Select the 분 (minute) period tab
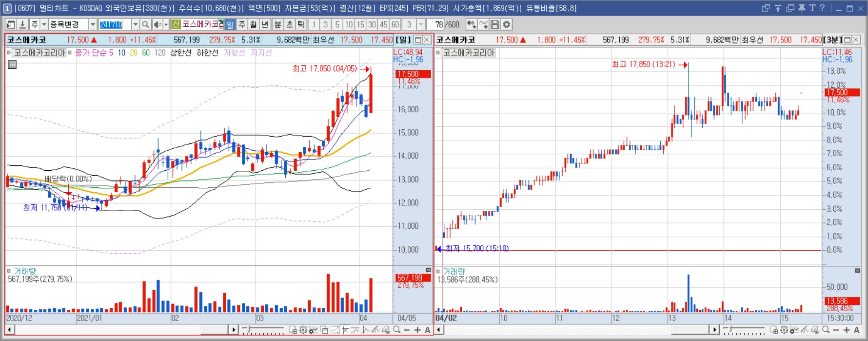This screenshot has width=868, height=341. [x=277, y=24]
